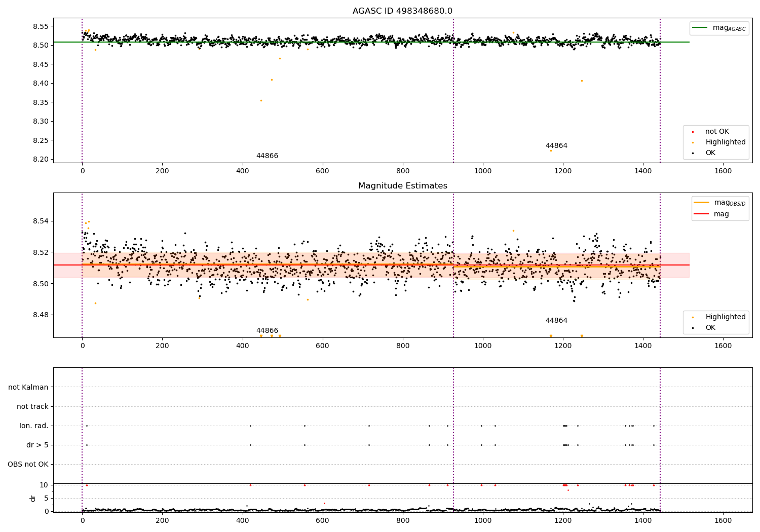
Task: Click the red line sample beside 'mag' legend entry
Action: (x=702, y=214)
